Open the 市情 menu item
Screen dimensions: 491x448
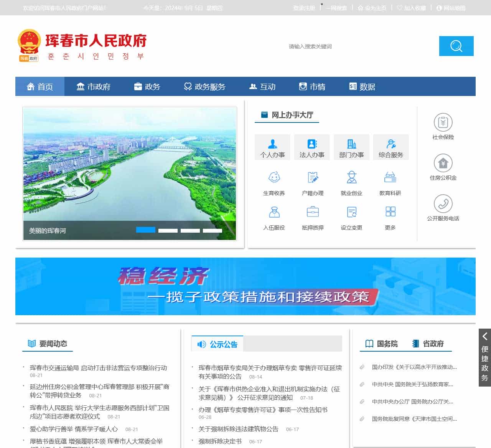[312, 86]
